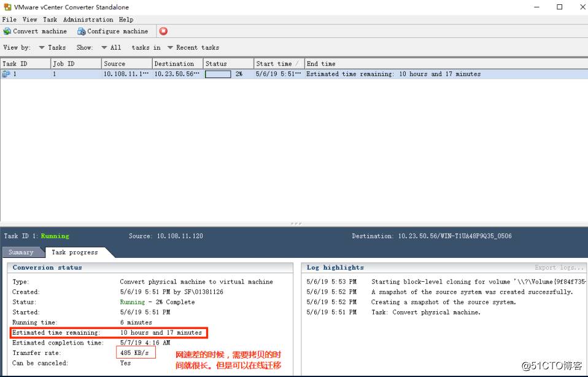Select the task 1 row icon
Image resolution: width=588 pixels, height=377 pixels.
coord(6,74)
